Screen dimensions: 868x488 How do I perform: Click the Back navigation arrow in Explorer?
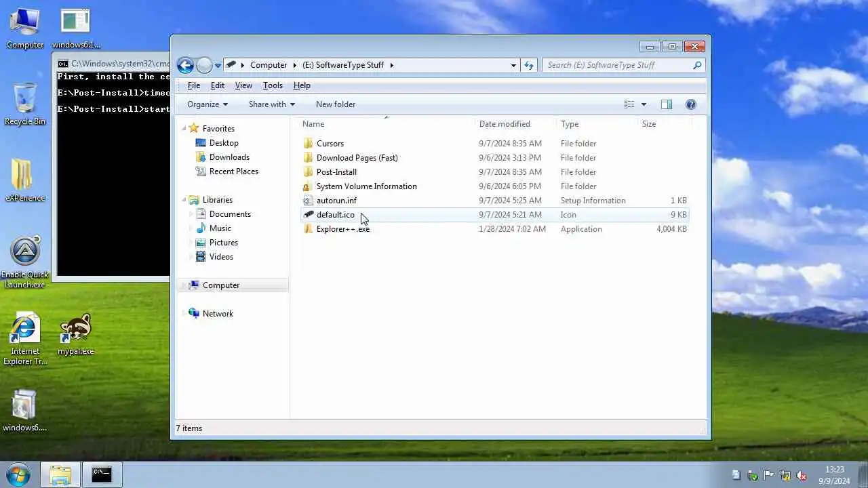(x=185, y=65)
